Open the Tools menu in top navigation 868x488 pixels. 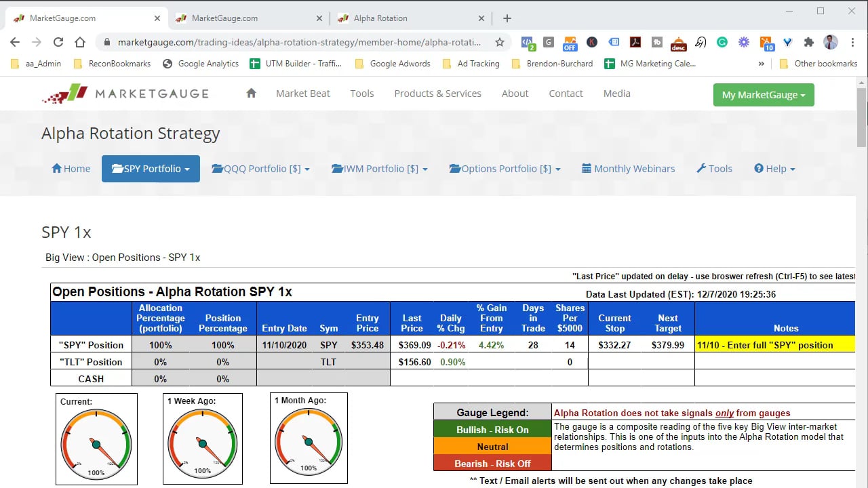(x=362, y=94)
